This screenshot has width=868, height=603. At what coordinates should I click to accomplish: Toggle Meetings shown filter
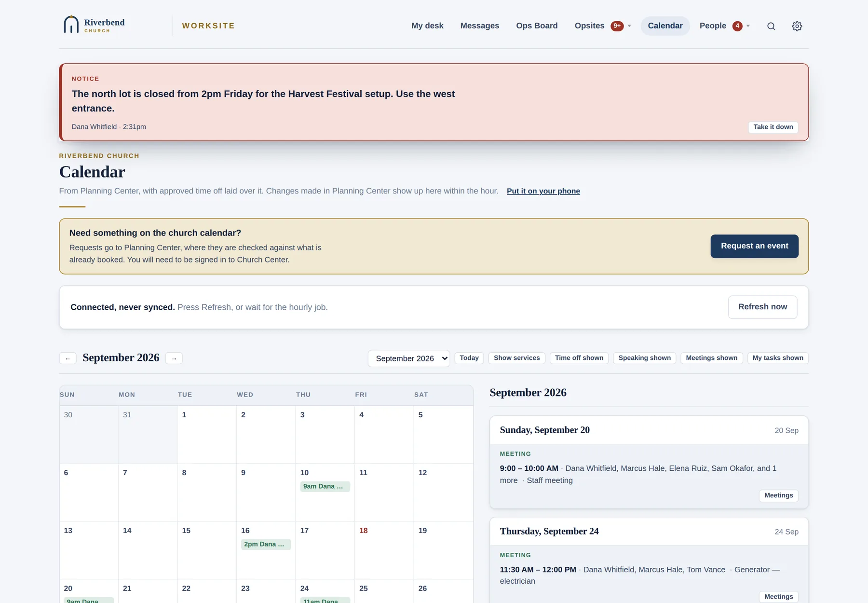coord(712,358)
